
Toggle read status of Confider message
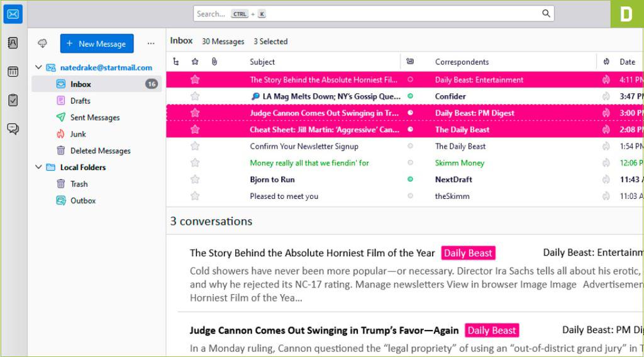(410, 96)
